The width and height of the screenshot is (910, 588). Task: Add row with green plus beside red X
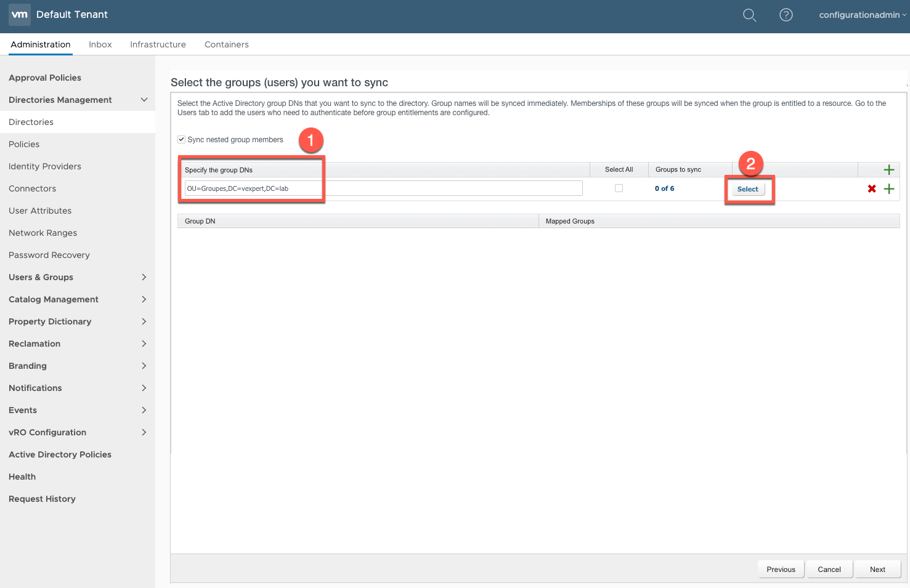pos(888,189)
